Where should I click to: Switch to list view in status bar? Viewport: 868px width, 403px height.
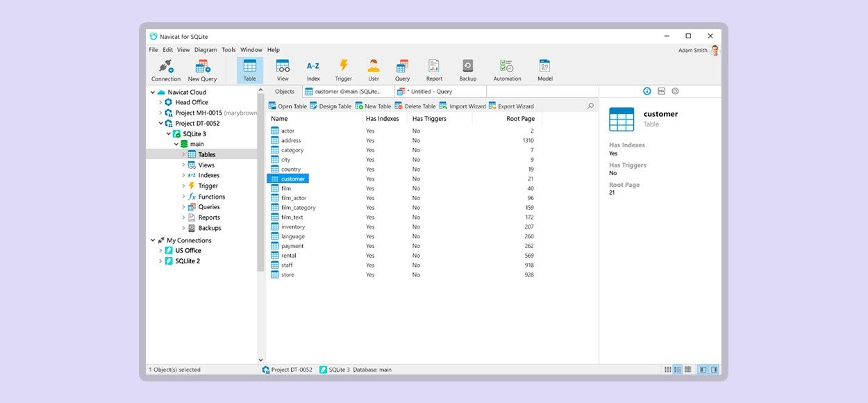click(678, 370)
